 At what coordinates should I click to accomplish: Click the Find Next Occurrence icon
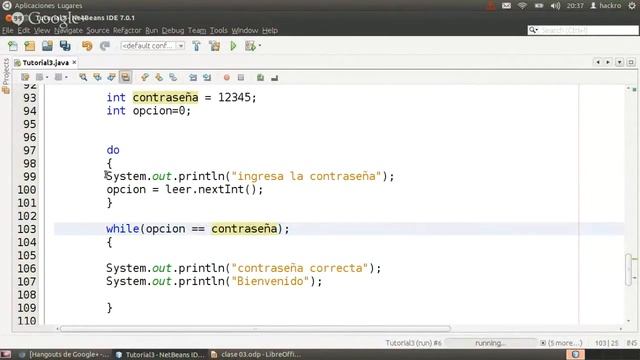click(x=111, y=77)
